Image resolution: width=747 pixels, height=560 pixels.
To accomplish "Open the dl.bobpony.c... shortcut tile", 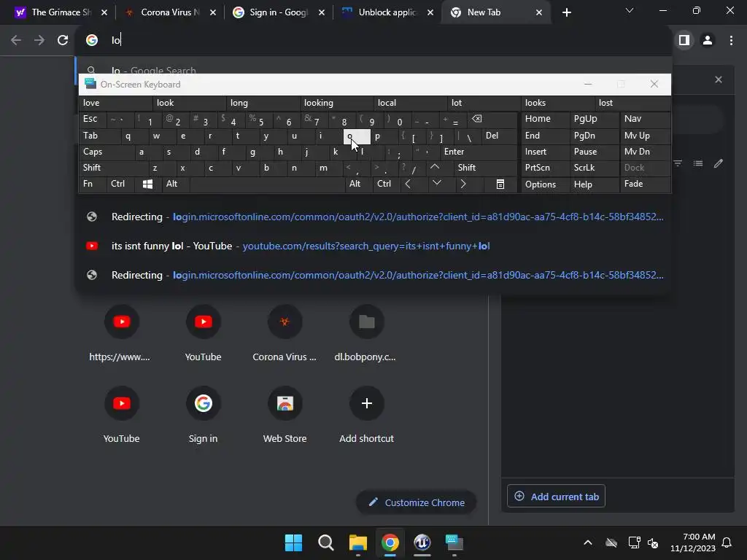I will pyautogui.click(x=366, y=334).
